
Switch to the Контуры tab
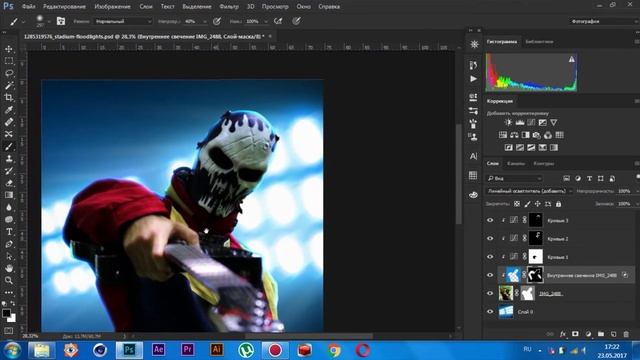pos(544,164)
